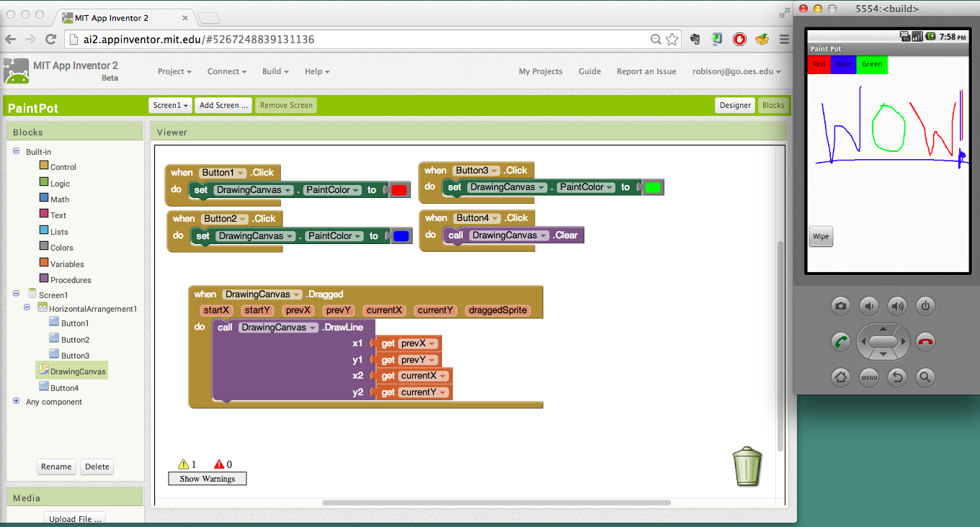The height and width of the screenshot is (527, 980).
Task: Bookmark page with the star icon
Action: pyautogui.click(x=672, y=40)
